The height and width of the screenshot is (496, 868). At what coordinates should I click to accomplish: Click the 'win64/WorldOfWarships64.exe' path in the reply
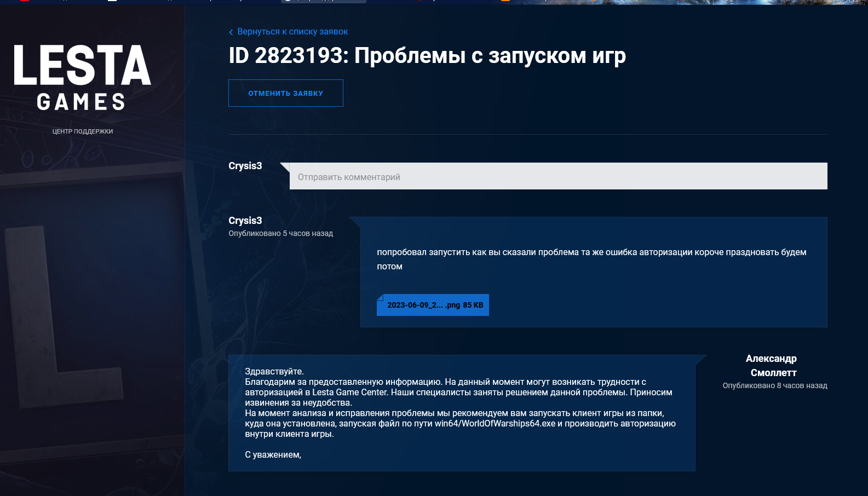495,423
